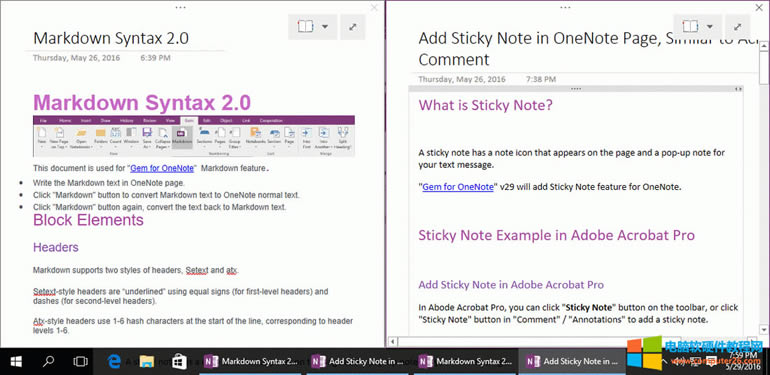Image resolution: width=770 pixels, height=375 pixels.
Task: Click Gem for OneNote link in sticky note page
Action: pyautogui.click(x=458, y=187)
